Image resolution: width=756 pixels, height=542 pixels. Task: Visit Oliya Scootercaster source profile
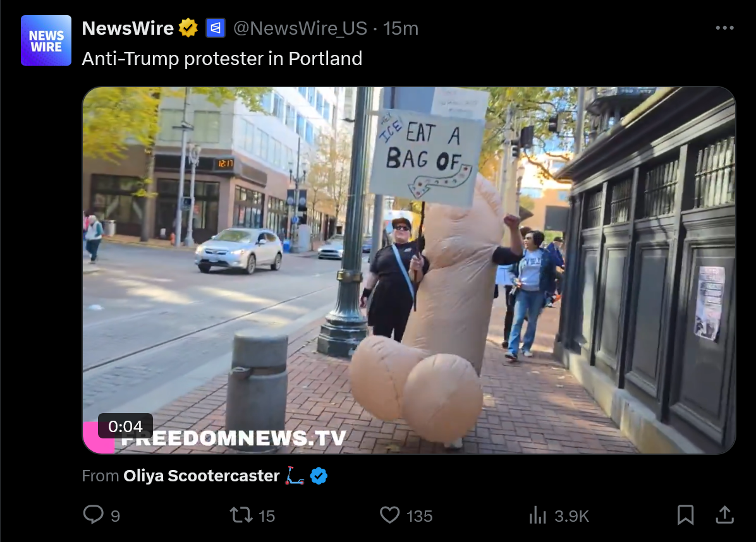(x=202, y=476)
